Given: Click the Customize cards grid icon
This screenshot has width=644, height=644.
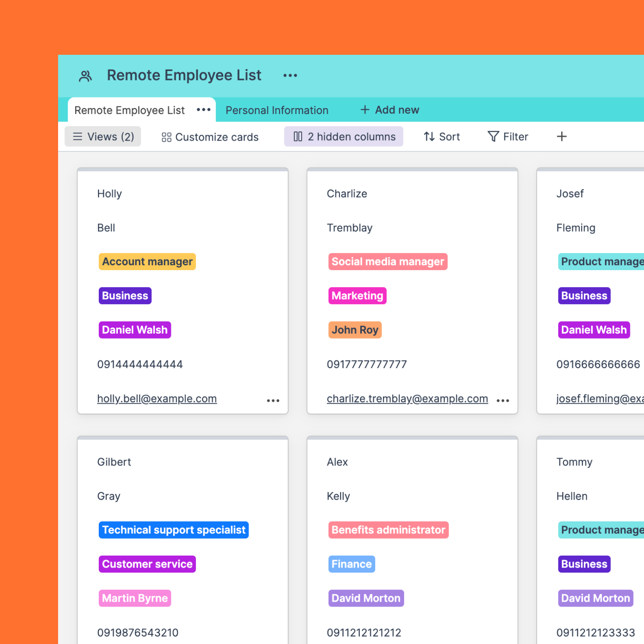Looking at the screenshot, I should point(166,137).
